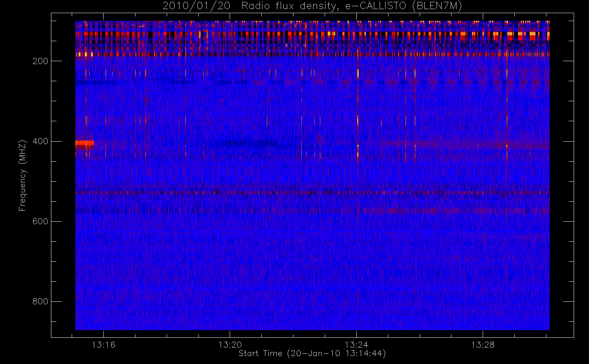
Task: Click the 13:16 time tick label
Action: pos(103,344)
